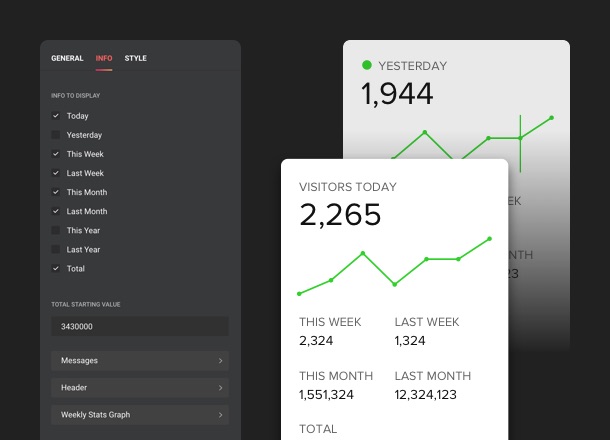Open the Weekly Stats Graph section
Screen dimensions: 610x440
click(140, 414)
